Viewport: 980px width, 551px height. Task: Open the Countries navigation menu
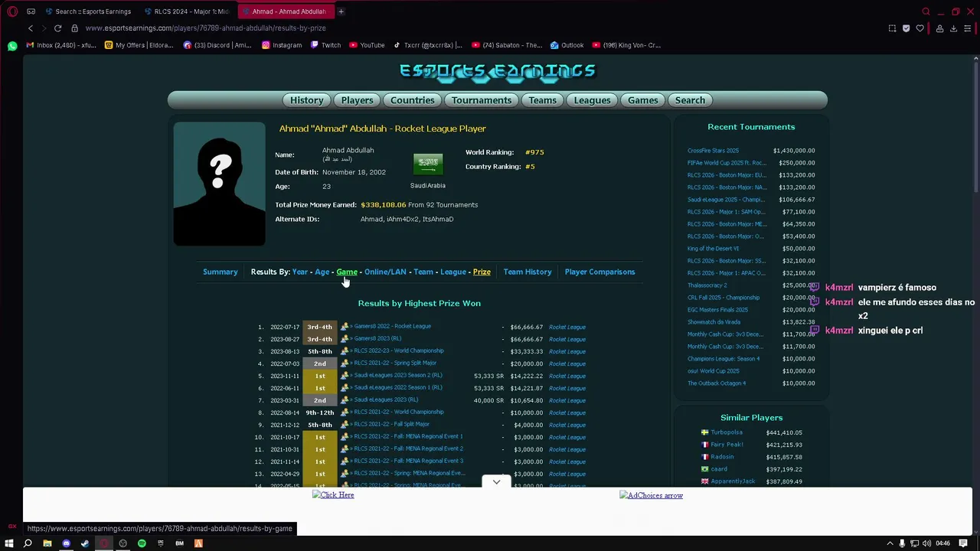(412, 100)
